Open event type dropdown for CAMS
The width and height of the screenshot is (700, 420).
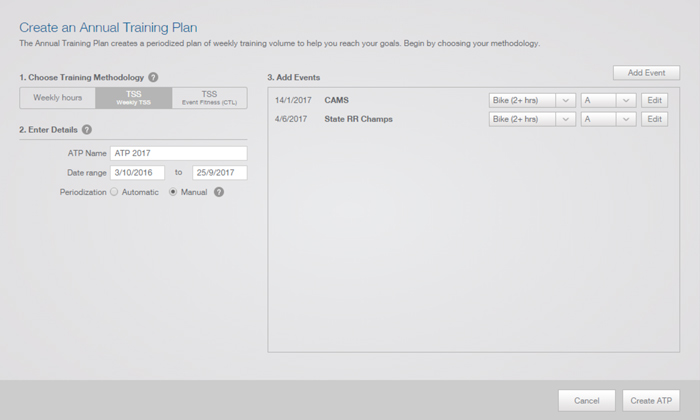(x=532, y=100)
